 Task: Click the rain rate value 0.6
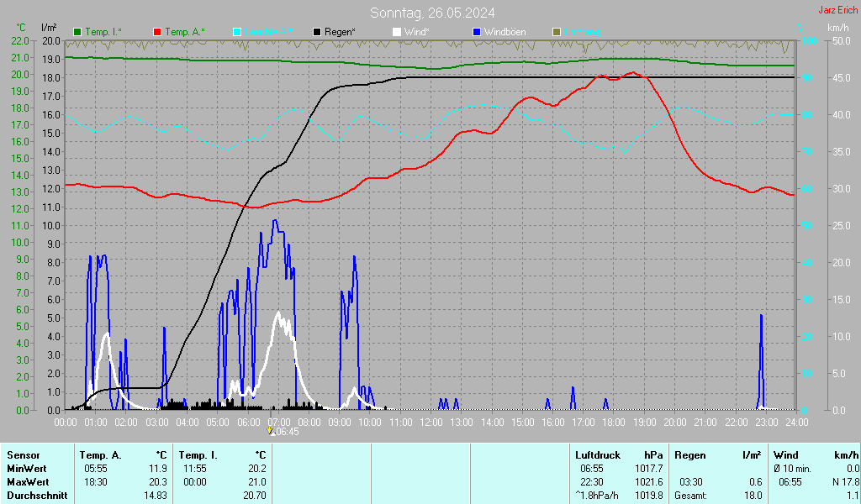(756, 482)
